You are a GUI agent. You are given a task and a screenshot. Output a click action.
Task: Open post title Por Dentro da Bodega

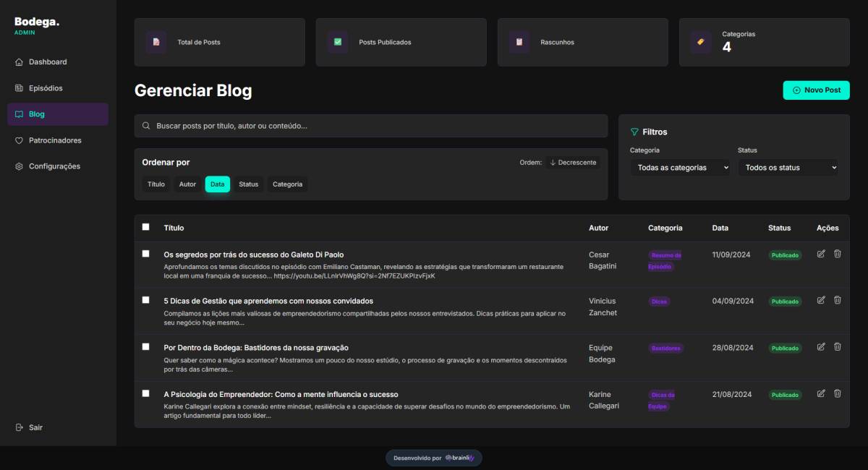click(256, 348)
